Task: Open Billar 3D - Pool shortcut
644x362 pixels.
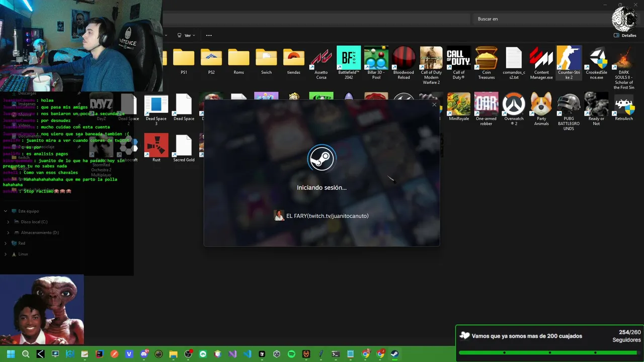Action: pyautogui.click(x=376, y=63)
